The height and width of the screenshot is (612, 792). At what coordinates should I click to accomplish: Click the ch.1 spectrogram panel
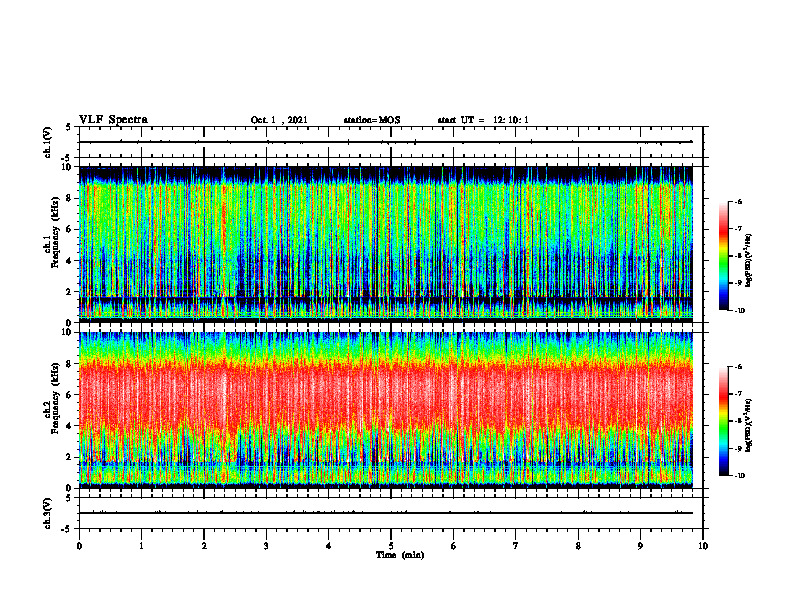(386, 244)
